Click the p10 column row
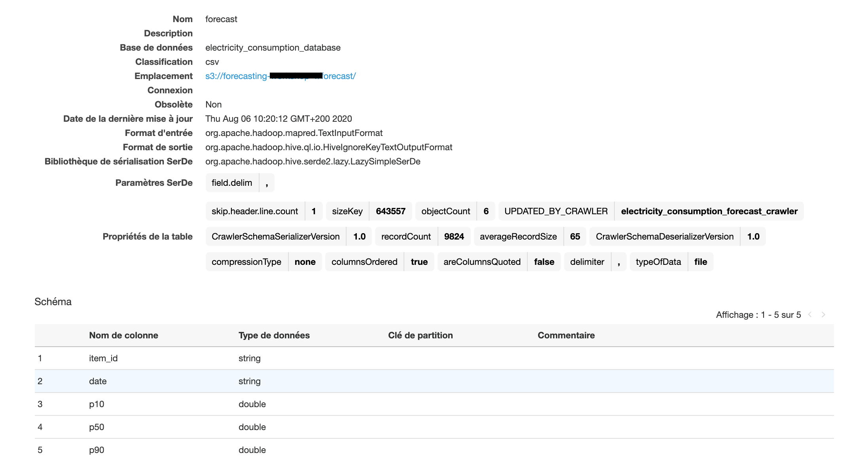The width and height of the screenshot is (868, 468). 97,404
